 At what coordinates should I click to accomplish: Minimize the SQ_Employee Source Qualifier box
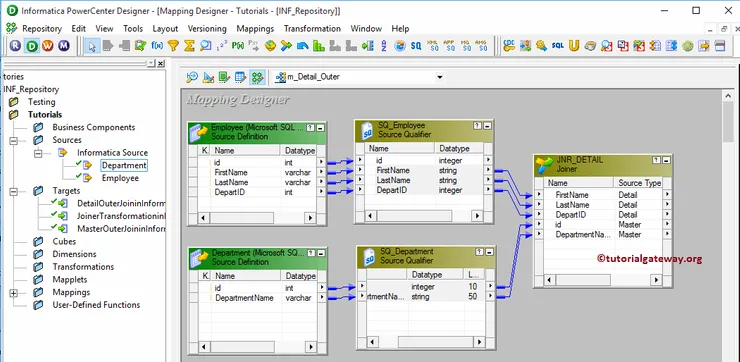point(488,126)
